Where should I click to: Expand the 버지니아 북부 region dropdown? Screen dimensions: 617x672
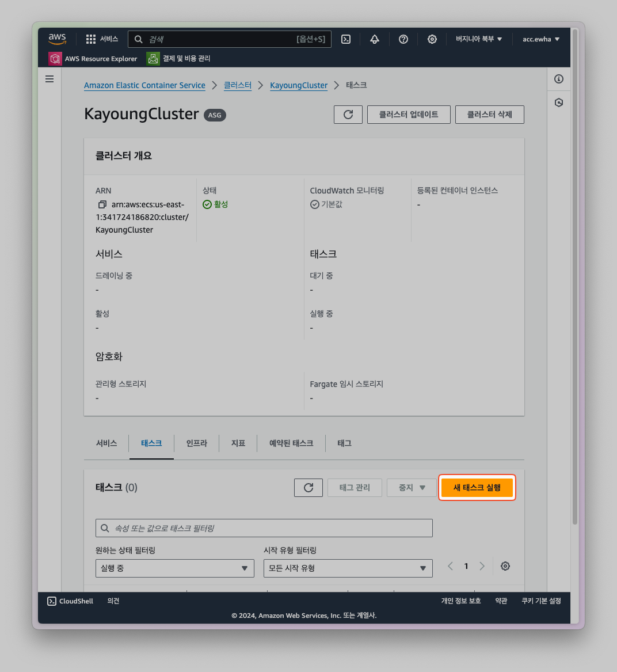coord(479,39)
